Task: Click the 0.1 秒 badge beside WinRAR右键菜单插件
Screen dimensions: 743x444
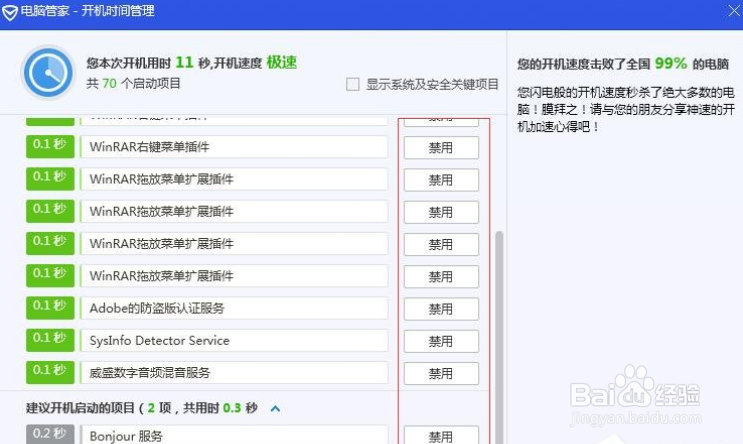Action: pos(50,147)
